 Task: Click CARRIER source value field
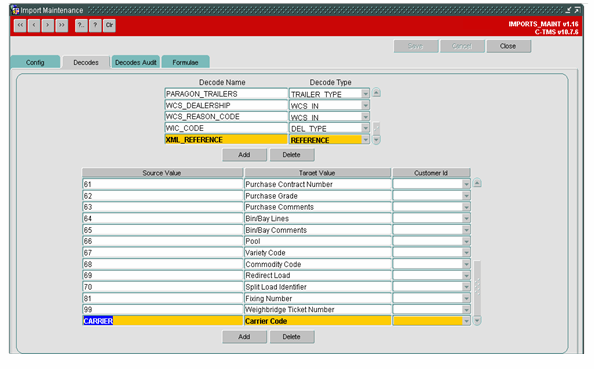tap(163, 321)
